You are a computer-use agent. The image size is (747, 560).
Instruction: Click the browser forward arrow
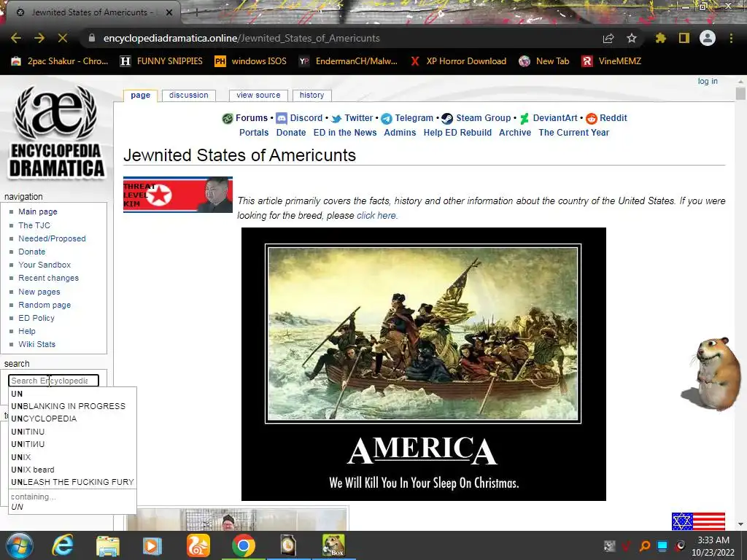39,38
